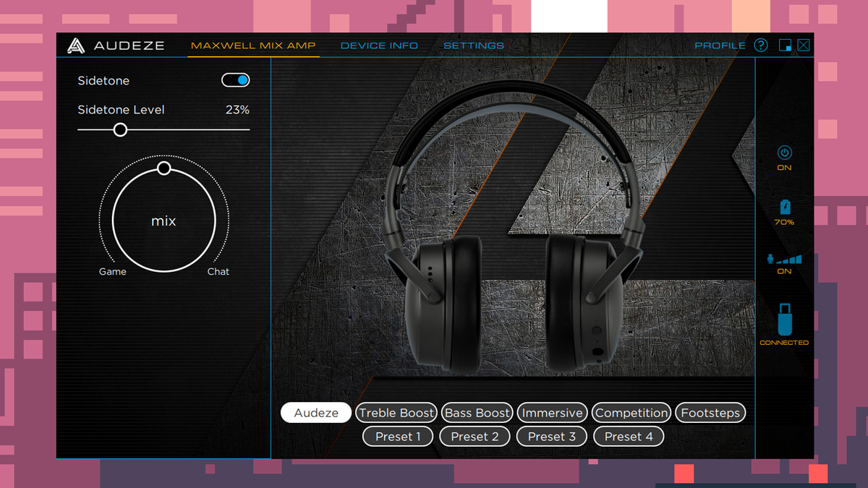Click the Game end of mix dial
The width and height of the screenshot is (868, 488).
tap(113, 272)
